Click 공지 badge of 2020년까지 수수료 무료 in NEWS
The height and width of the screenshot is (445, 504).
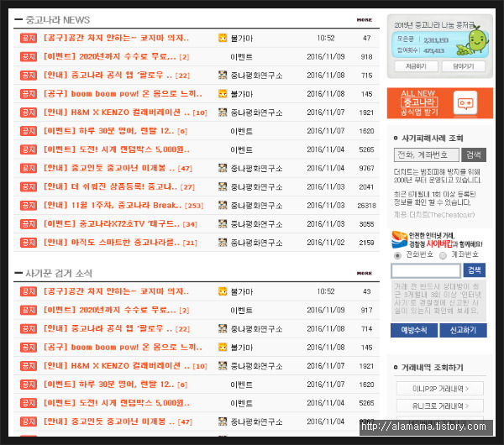click(29, 56)
